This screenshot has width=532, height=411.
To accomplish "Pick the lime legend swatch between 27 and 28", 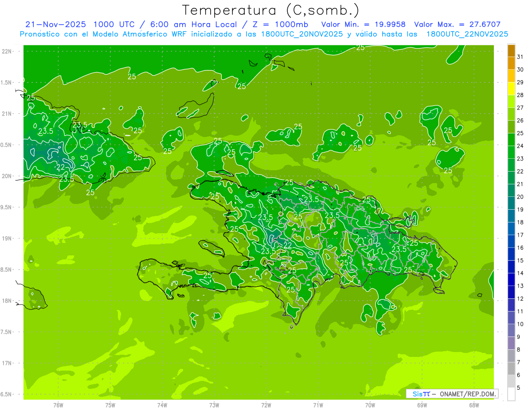I will pyautogui.click(x=511, y=102).
